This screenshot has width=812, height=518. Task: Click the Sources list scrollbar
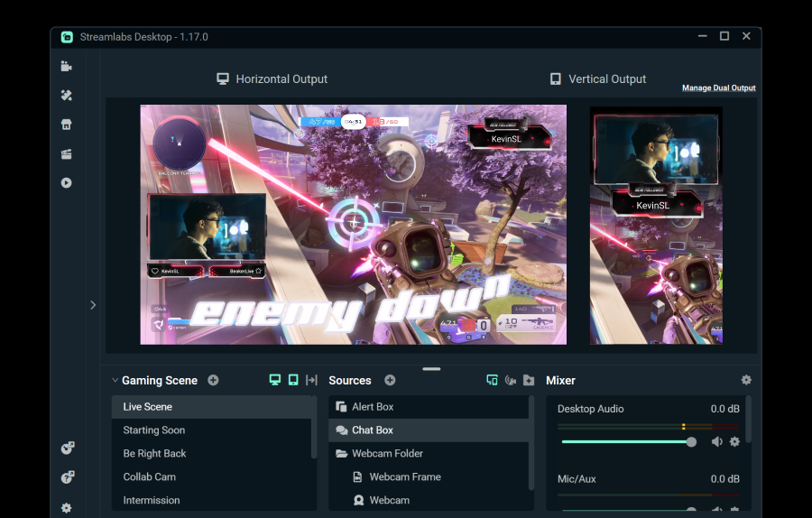pyautogui.click(x=531, y=442)
